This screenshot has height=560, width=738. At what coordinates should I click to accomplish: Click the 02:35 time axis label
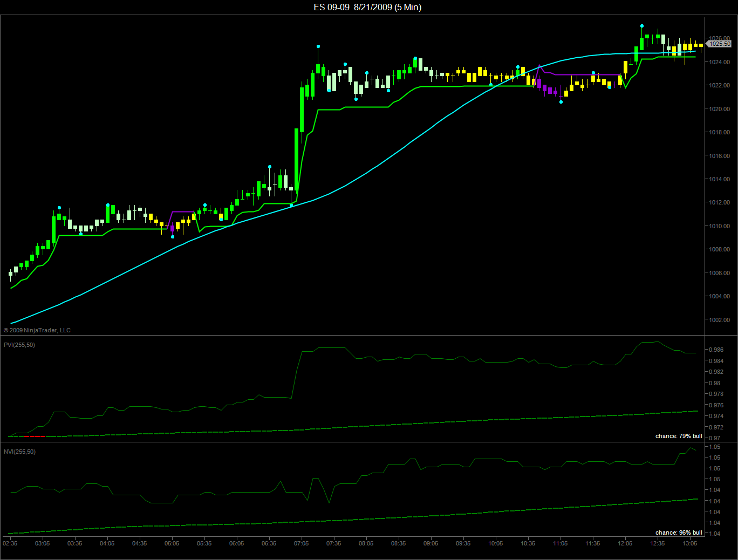[10, 543]
